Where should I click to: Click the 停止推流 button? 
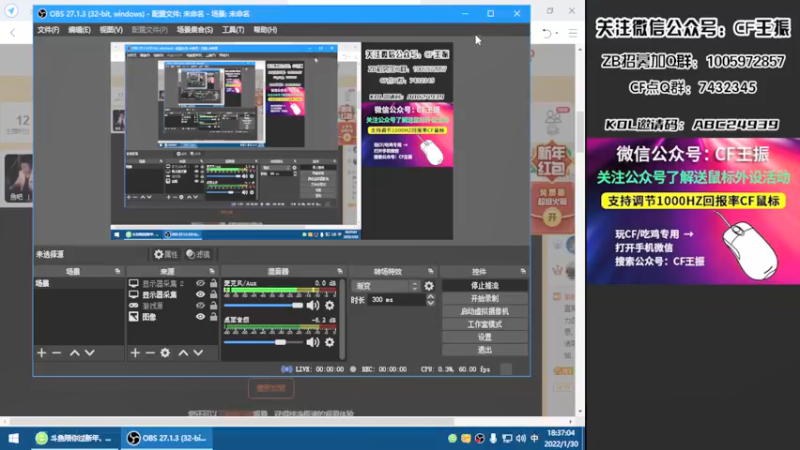point(485,286)
